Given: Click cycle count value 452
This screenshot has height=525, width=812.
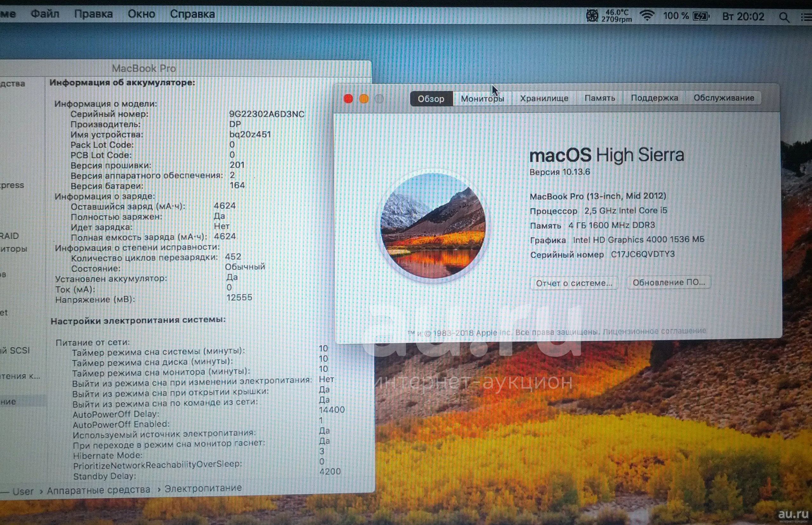Looking at the screenshot, I should point(233,256).
